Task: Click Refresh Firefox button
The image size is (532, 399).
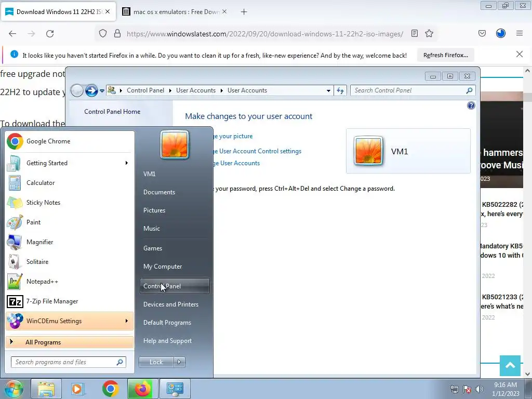Action: [x=445, y=55]
